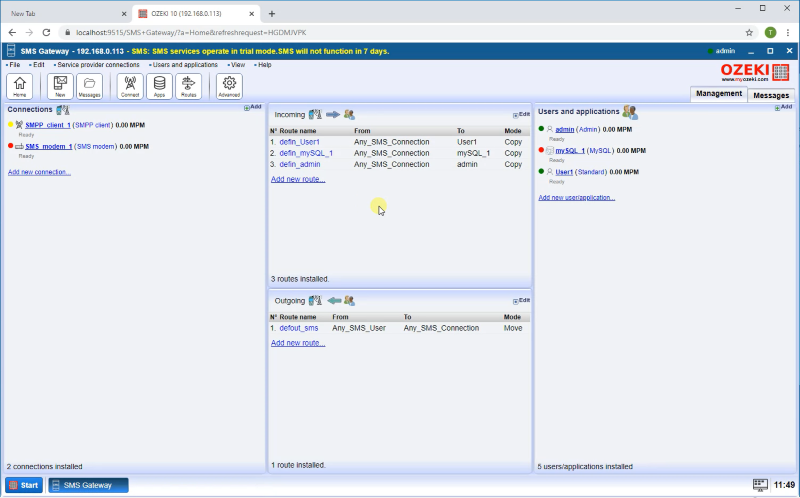
Task: Reload the browser page
Action: [46, 33]
